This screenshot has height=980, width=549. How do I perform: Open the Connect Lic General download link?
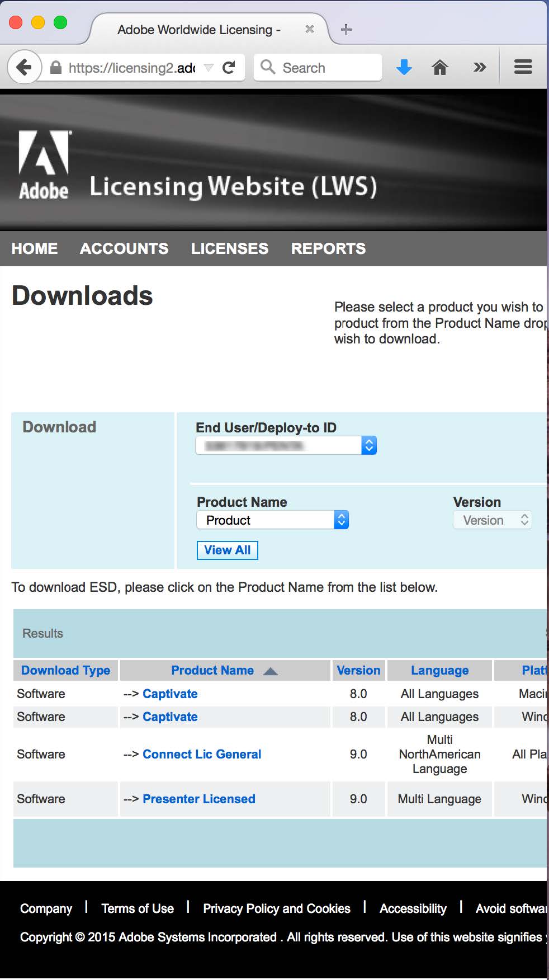click(x=202, y=754)
